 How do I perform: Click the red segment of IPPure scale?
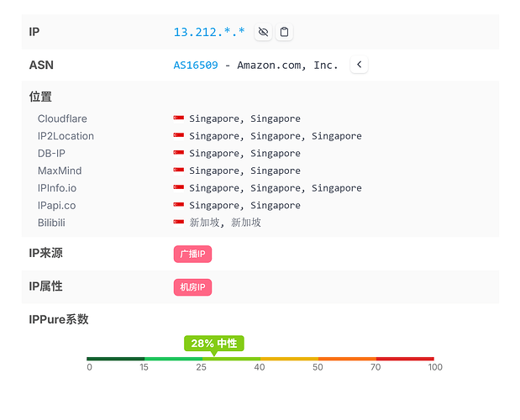405,359
